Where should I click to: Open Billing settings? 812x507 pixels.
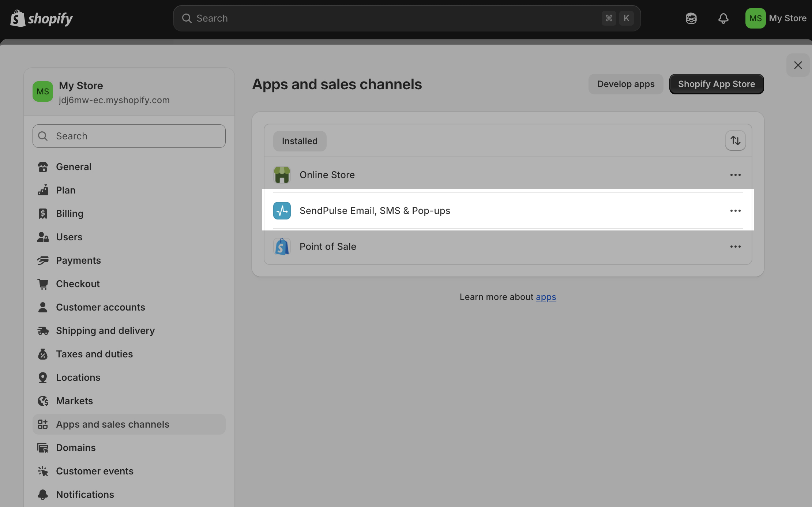tap(129, 214)
